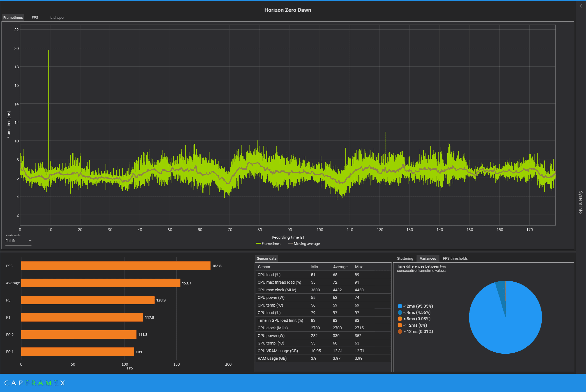Select the CPU power (W) row
Screen dimensions: 586x392
pyautogui.click(x=323, y=297)
